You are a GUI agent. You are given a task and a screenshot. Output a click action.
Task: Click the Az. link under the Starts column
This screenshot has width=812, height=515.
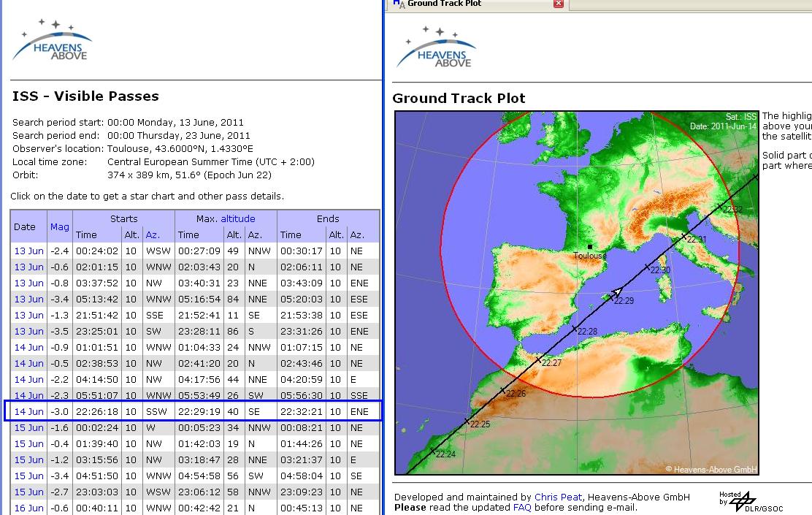(153, 234)
